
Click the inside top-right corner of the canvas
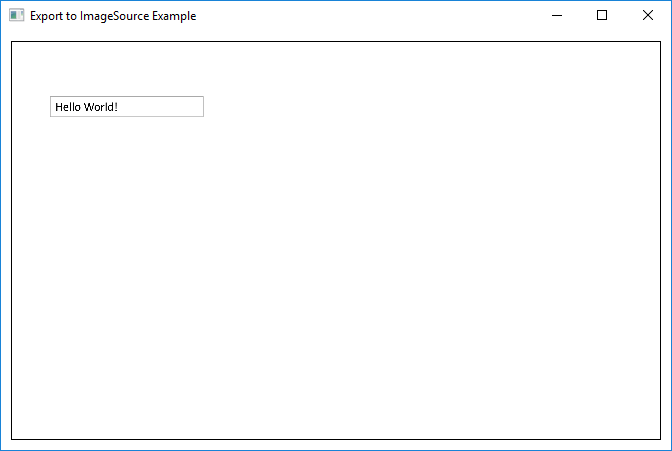coord(653,49)
